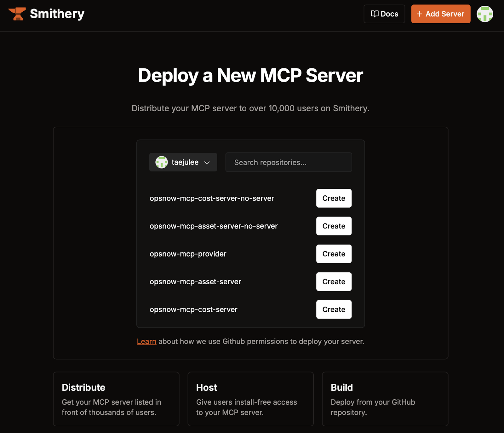Viewport: 504px width, 433px height.
Task: Click the Host card heading
Action: 207,387
